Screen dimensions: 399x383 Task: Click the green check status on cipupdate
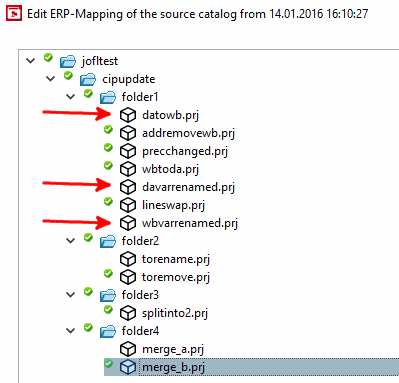(68, 75)
